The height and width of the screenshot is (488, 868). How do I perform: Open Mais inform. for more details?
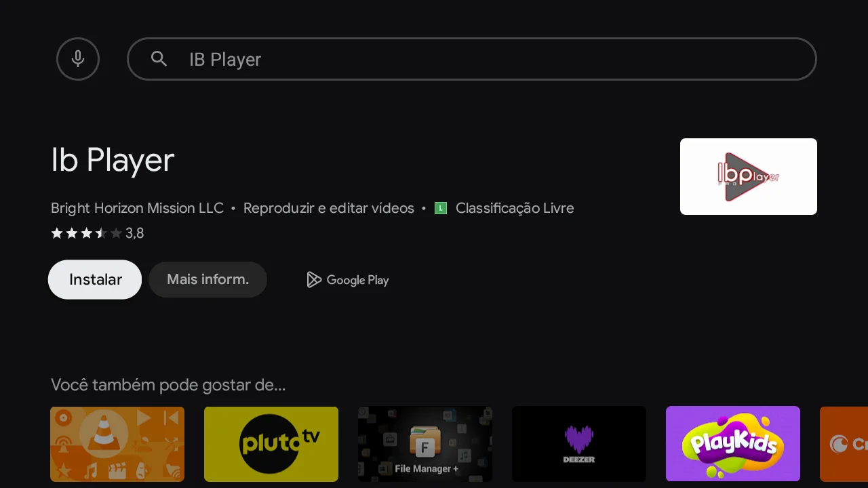pyautogui.click(x=208, y=279)
